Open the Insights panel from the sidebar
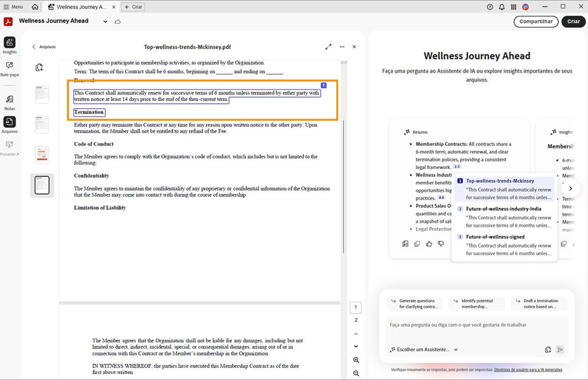The width and height of the screenshot is (588, 380). click(x=10, y=45)
